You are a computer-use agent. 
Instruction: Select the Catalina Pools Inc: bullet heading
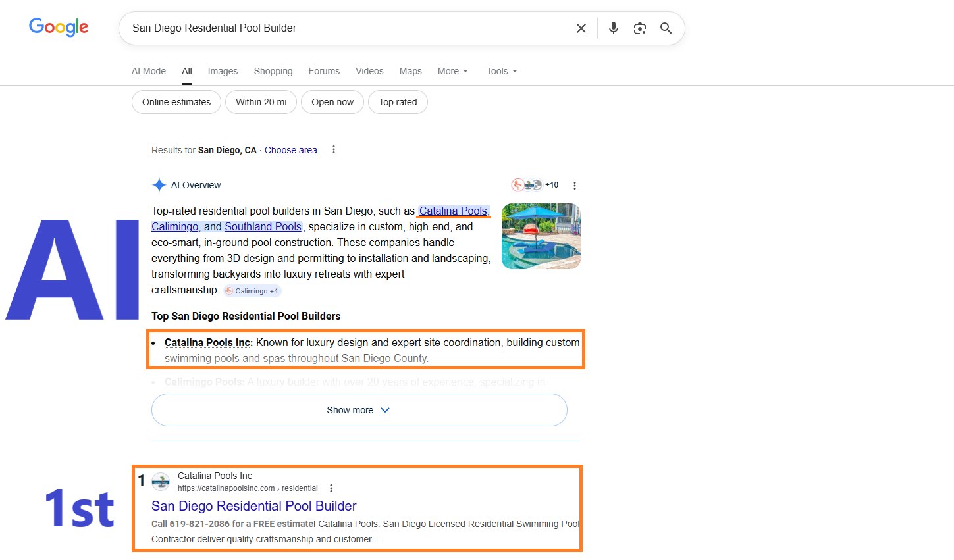tap(209, 342)
